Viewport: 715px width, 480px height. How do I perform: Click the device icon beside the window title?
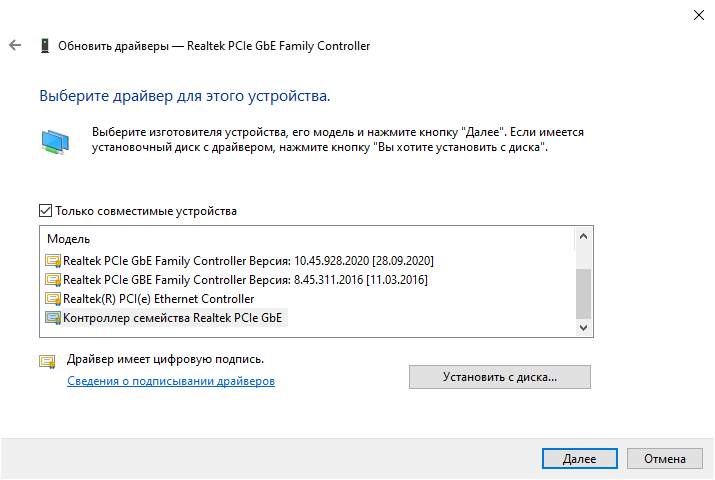44,46
